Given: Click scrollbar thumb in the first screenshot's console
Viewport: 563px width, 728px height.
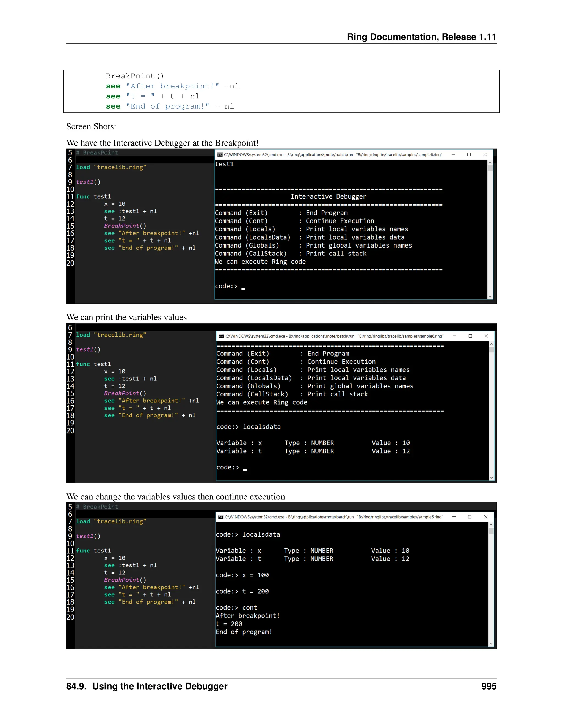Looking at the screenshot, I should [x=490, y=168].
